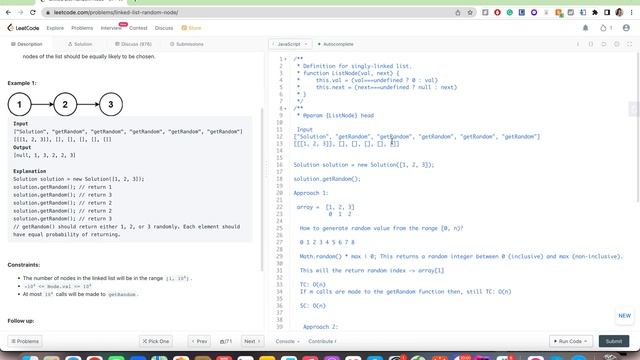Reset code to default icon

tap(604, 44)
